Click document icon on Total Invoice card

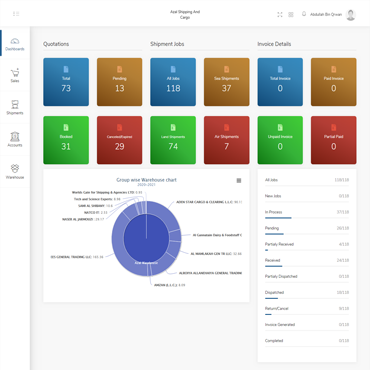280,69
